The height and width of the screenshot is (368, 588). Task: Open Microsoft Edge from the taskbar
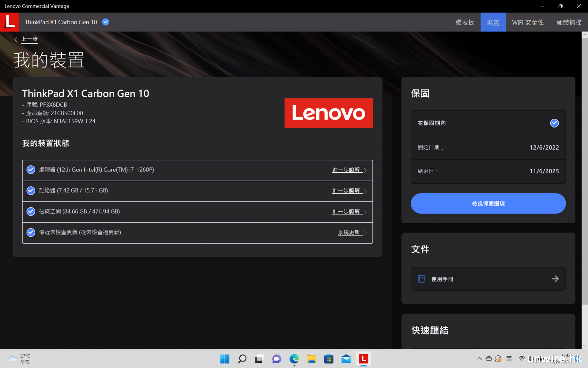294,359
